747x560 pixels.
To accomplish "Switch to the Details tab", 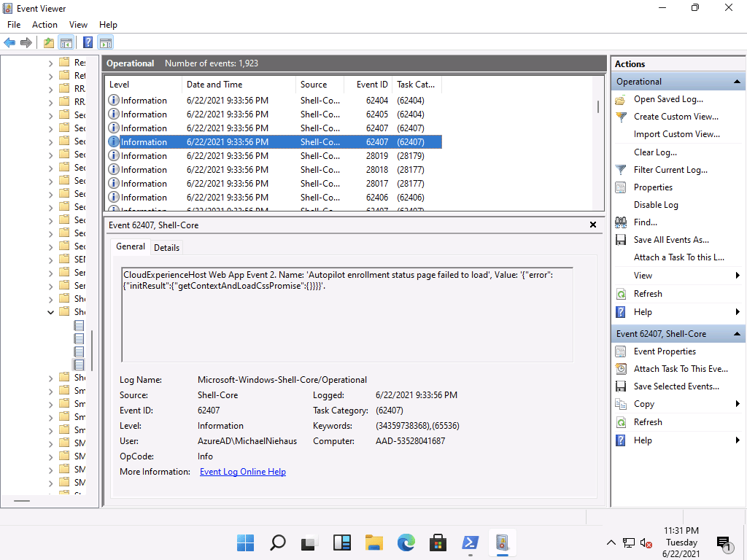I will point(166,248).
